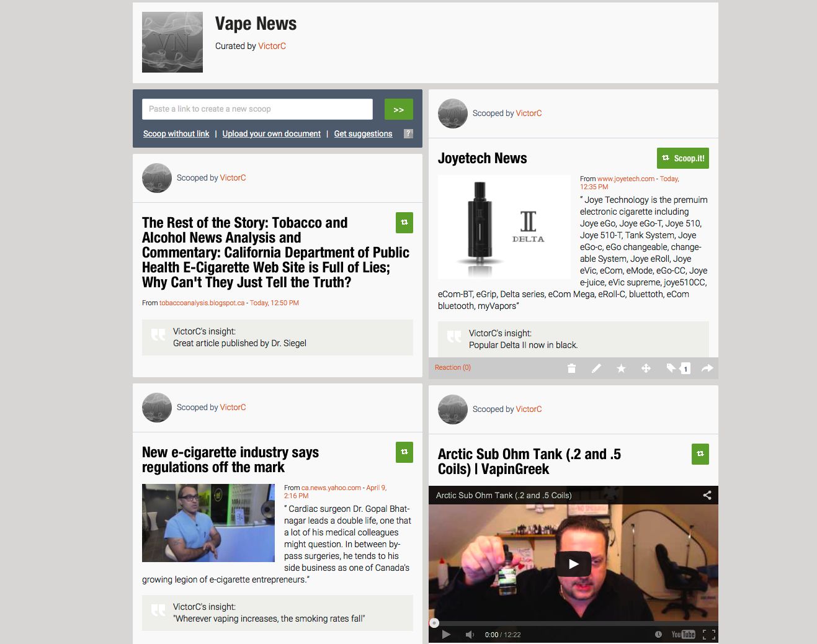Viewport: 817px width, 644px height.
Task: Click the question mark help icon
Action: pos(408,133)
